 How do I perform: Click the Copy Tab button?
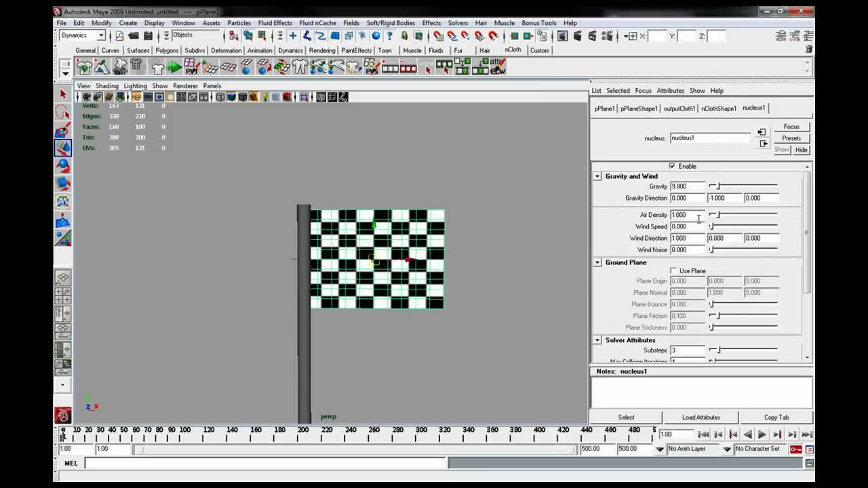click(776, 418)
